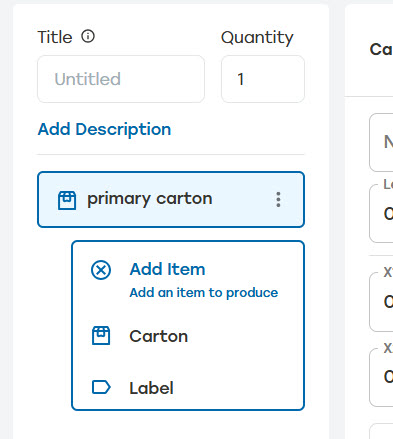This screenshot has width=393, height=439.
Task: Click the Add Item heading text
Action: pyautogui.click(x=167, y=269)
